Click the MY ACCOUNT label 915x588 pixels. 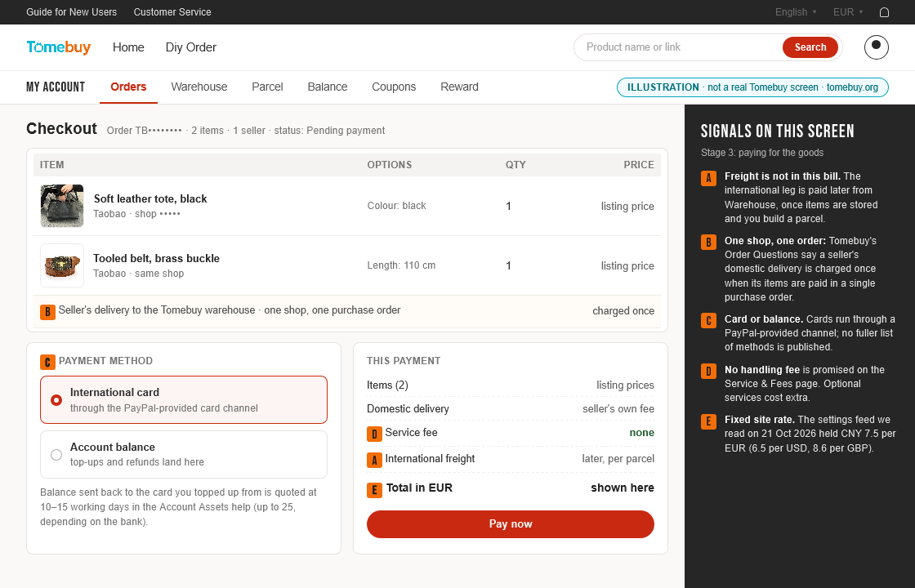pyautogui.click(x=56, y=87)
